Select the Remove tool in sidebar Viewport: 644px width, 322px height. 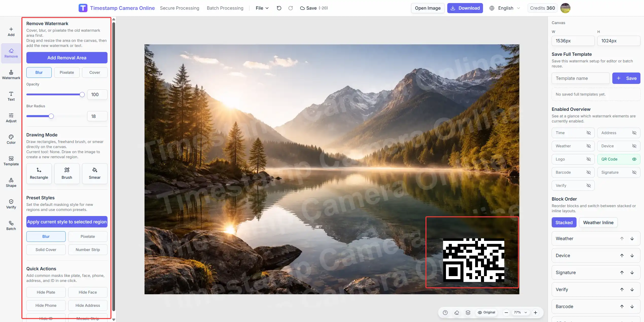click(x=11, y=53)
